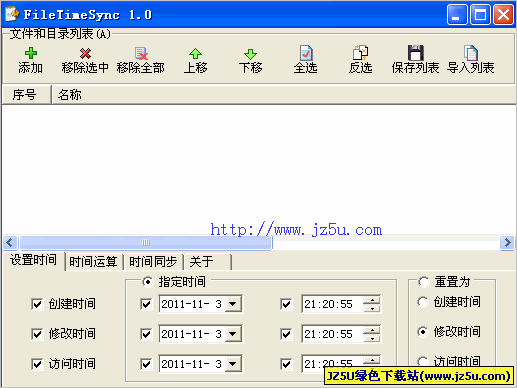Click the 导入列表 import list icon
The image size is (517, 388).
tap(470, 53)
